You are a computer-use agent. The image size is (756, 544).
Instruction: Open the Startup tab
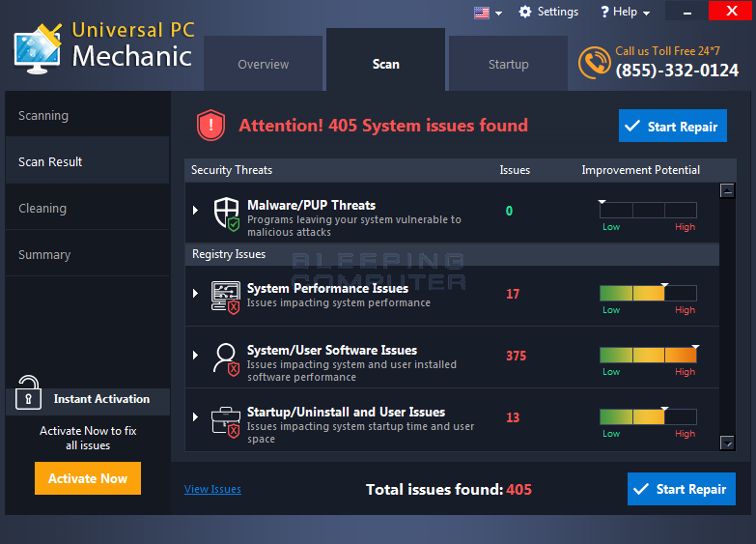point(508,64)
